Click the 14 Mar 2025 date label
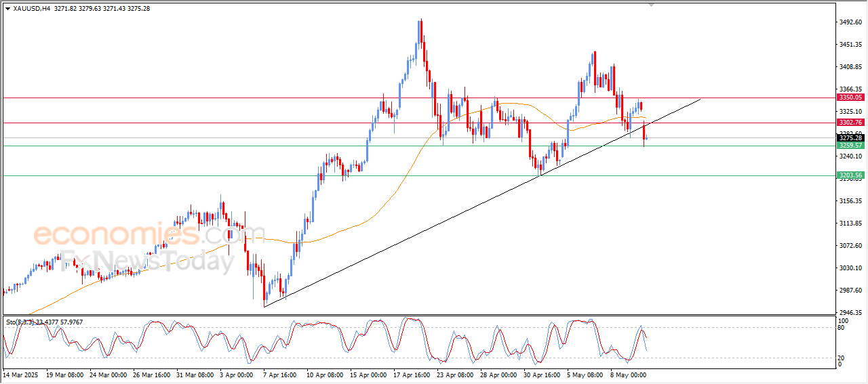This screenshot has width=868, height=384. click(20, 374)
